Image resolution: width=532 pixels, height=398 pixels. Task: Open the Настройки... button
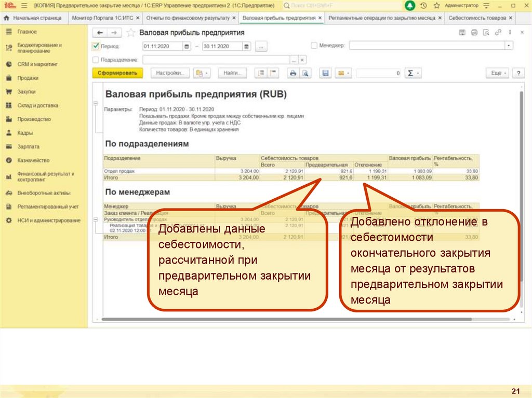pyautogui.click(x=170, y=73)
